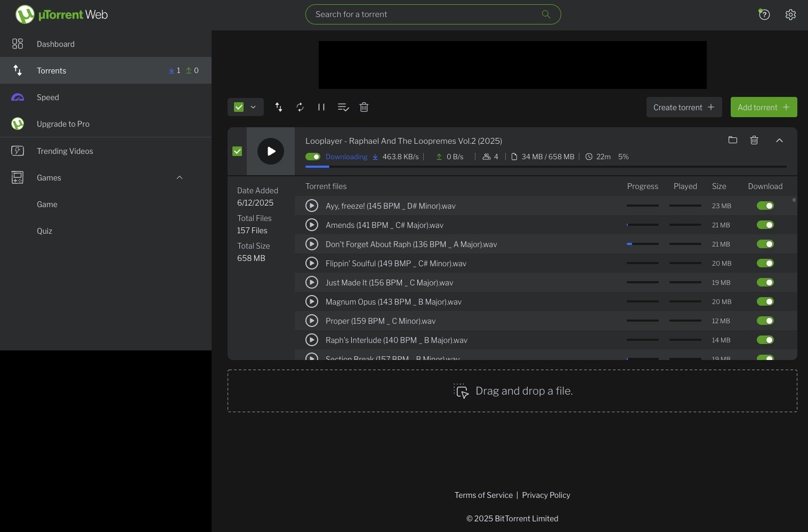Click the Size column header
This screenshot has height=532, width=808.
[x=719, y=186]
